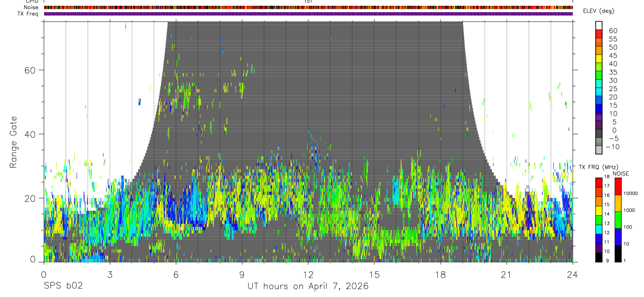
Task: Click the 'SPS b02' radar beam label
Action: [63, 286]
